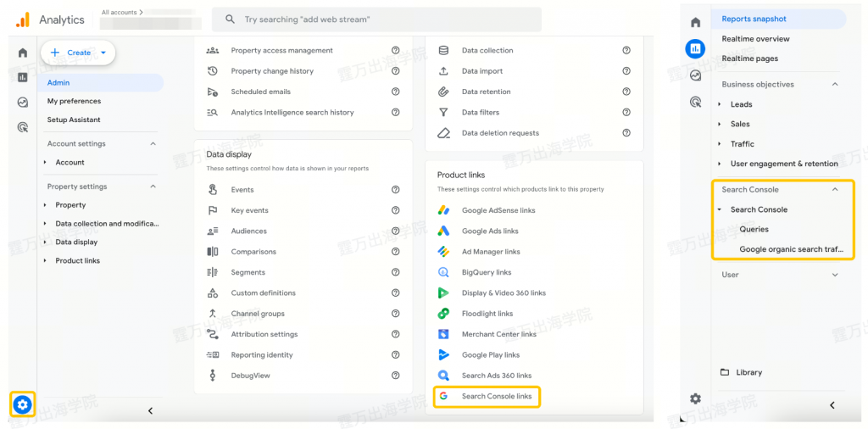Screen dimensions: 868x429
Task: Click the Google Play links icon
Action: point(443,355)
